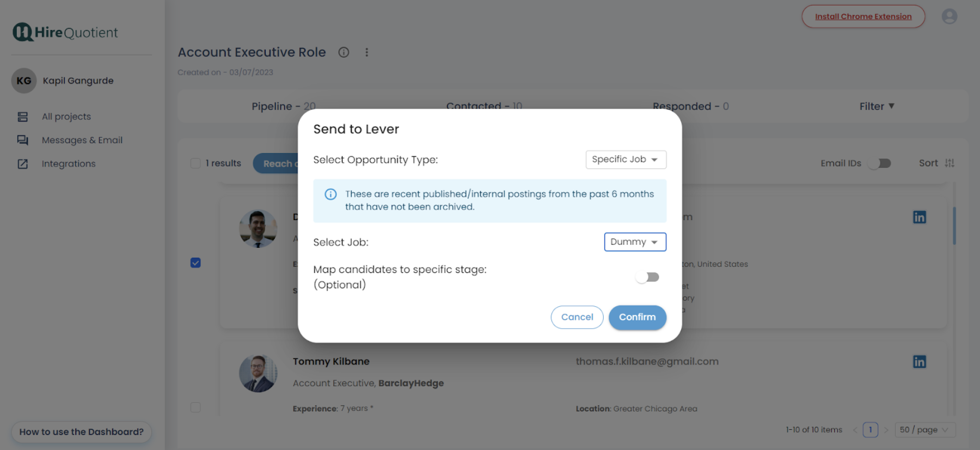The image size is (980, 450).
Task: Open the Sort settings icon
Action: 950,163
